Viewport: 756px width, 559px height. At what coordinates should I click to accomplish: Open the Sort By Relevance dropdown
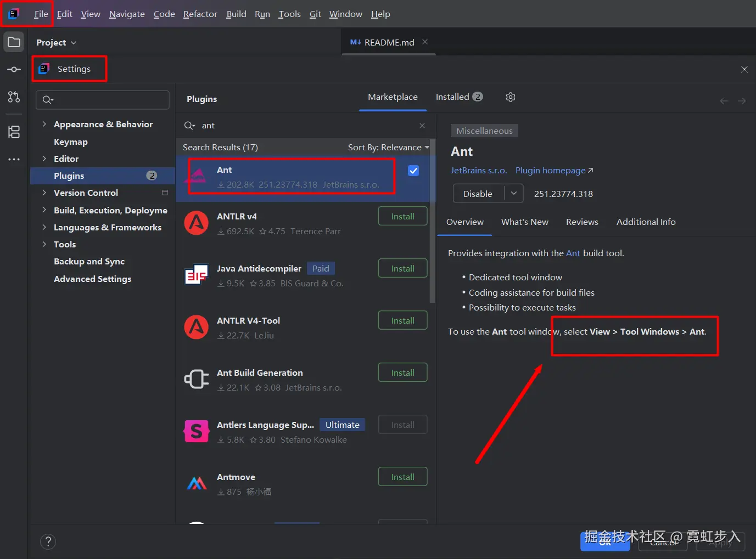389,147
